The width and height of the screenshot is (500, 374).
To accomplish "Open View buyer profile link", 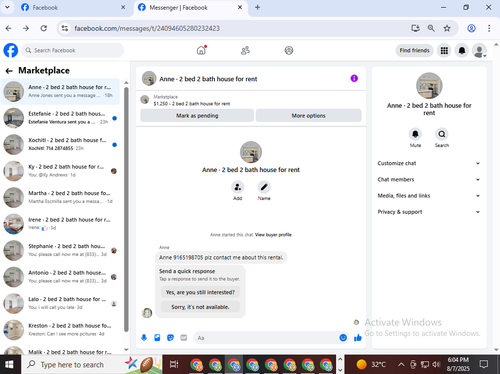I will [x=273, y=235].
